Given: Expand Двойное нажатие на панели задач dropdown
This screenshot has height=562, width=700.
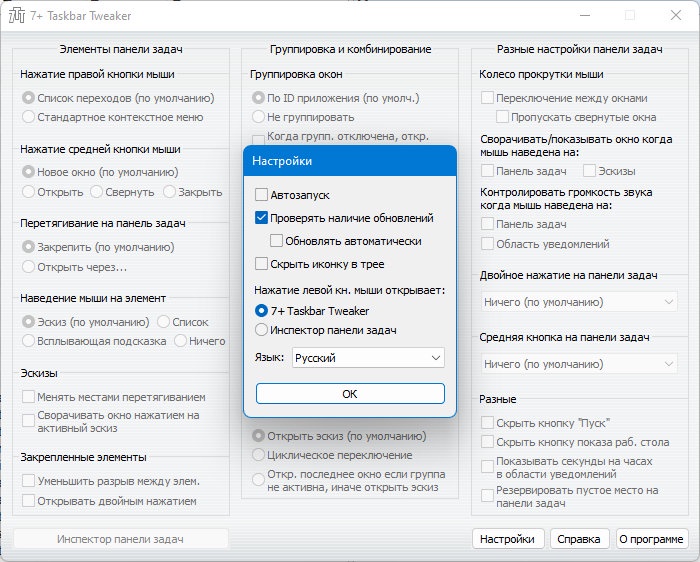Looking at the screenshot, I should [x=579, y=302].
